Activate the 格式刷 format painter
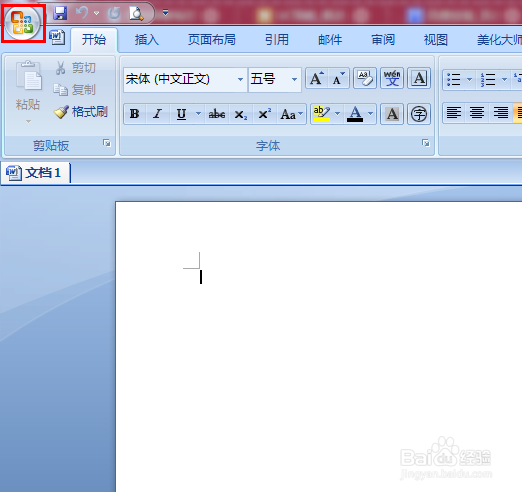This screenshot has width=522, height=492. tap(81, 112)
